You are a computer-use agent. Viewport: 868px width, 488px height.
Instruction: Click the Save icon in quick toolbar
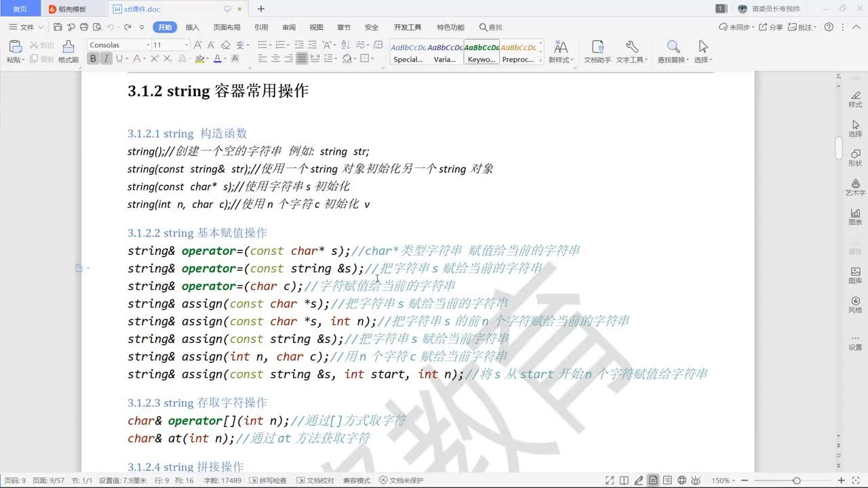(58, 27)
